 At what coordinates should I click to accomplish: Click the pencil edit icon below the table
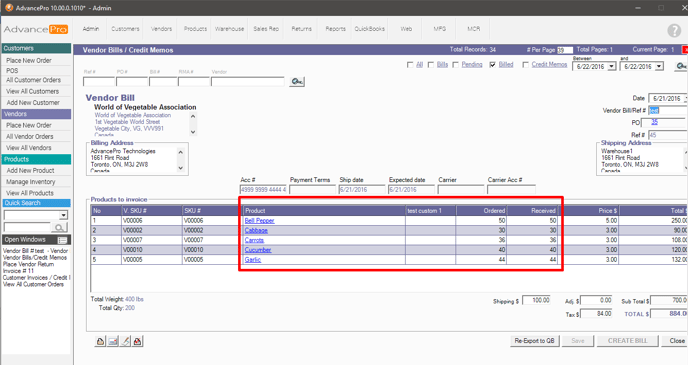click(125, 341)
